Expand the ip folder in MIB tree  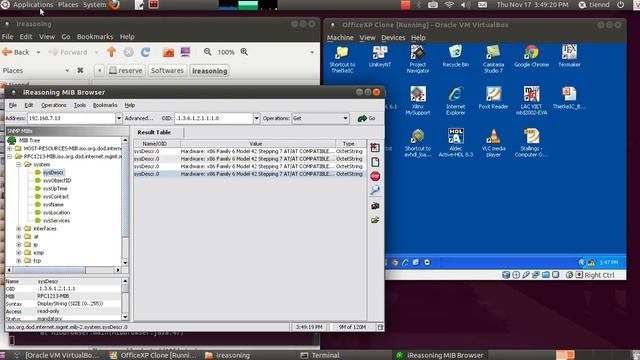pos(19,244)
